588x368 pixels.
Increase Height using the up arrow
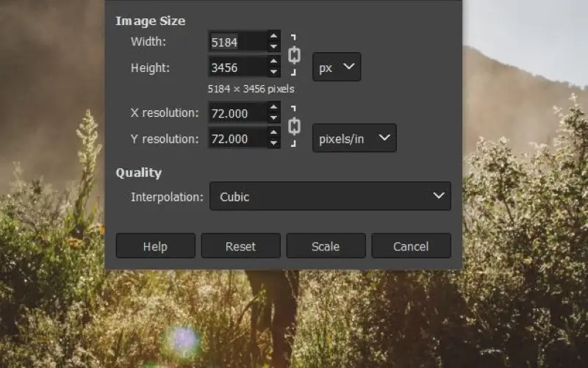click(x=273, y=62)
